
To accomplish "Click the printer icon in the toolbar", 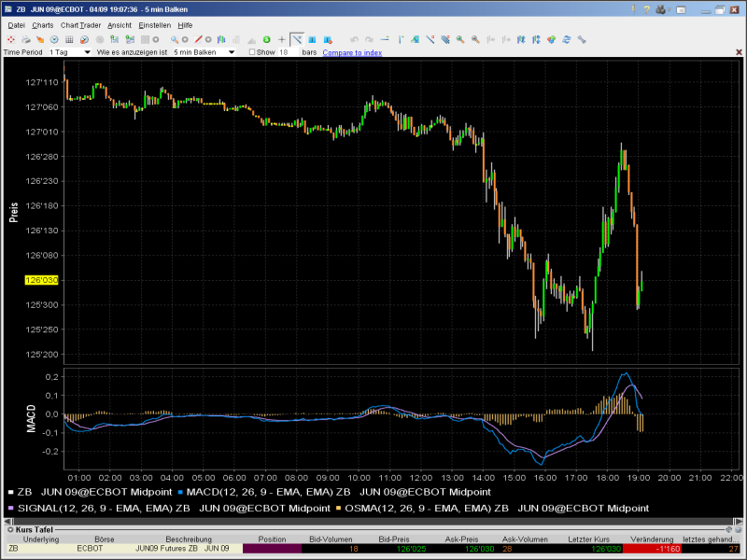I will point(26,39).
